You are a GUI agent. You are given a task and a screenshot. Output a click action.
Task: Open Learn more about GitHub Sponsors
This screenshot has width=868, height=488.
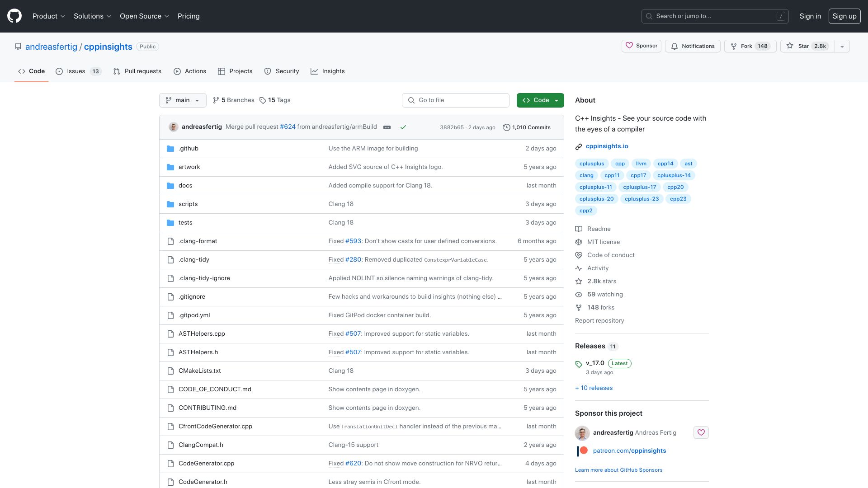618,470
